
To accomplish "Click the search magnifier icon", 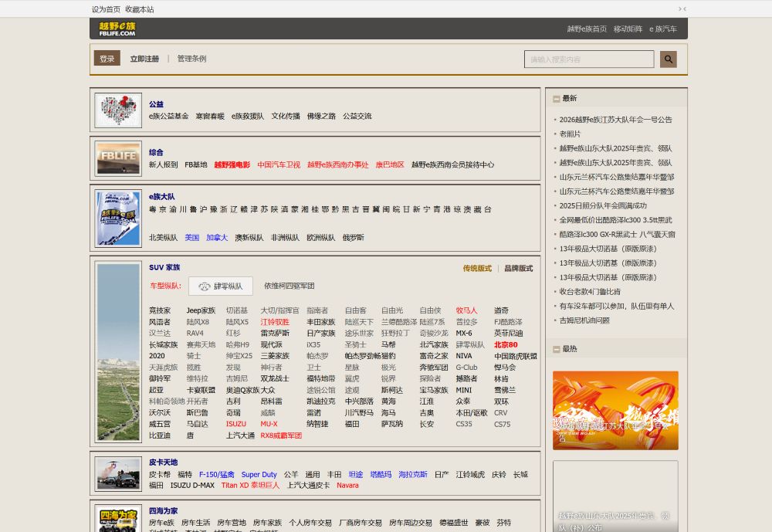I will tap(668, 59).
